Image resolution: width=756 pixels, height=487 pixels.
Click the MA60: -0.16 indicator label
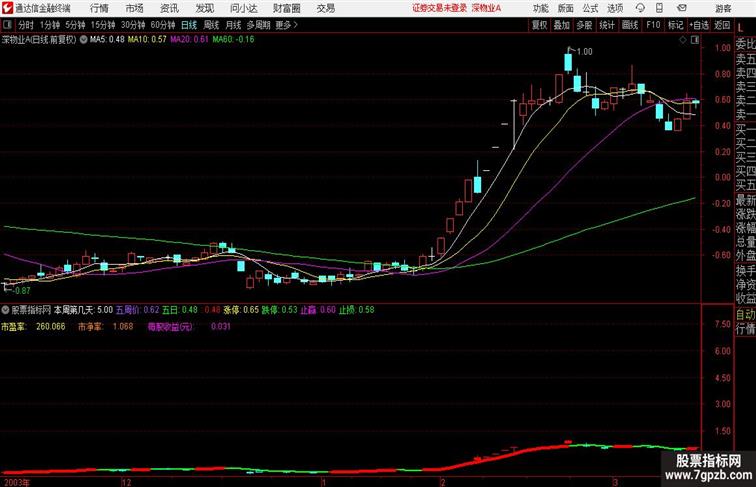233,40
